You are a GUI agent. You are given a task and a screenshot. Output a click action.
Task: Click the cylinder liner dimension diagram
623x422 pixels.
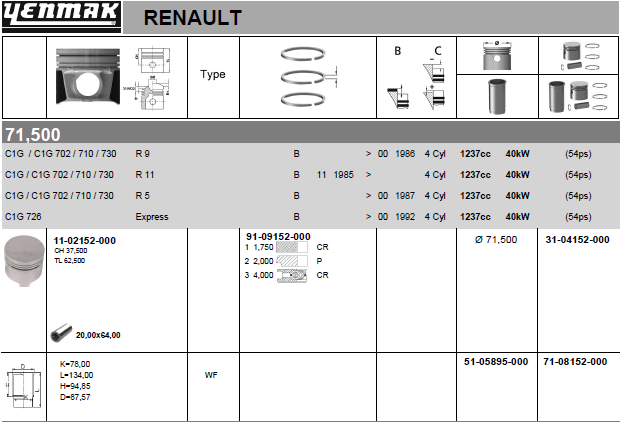tap(24, 385)
